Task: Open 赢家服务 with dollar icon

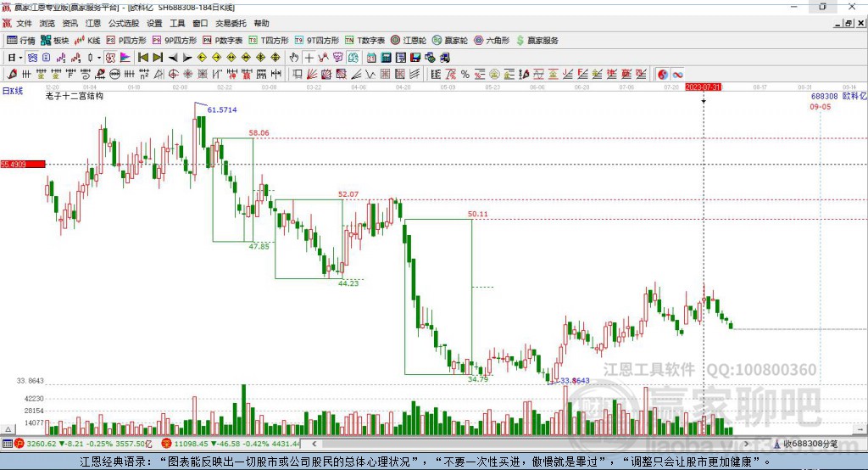Action: point(537,41)
